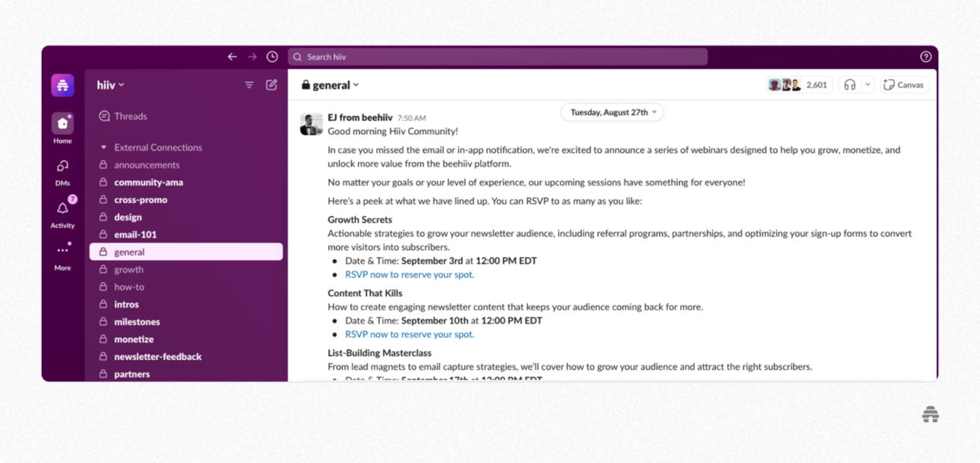Screen dimensions: 980x463
Task: Compose a new message with pencil icon
Action: [272, 85]
